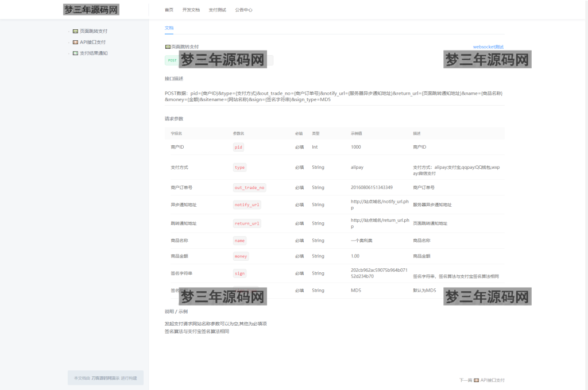Screen dimensions: 588x390
Task: Click the return_url parameter tag
Action: (x=247, y=223)
